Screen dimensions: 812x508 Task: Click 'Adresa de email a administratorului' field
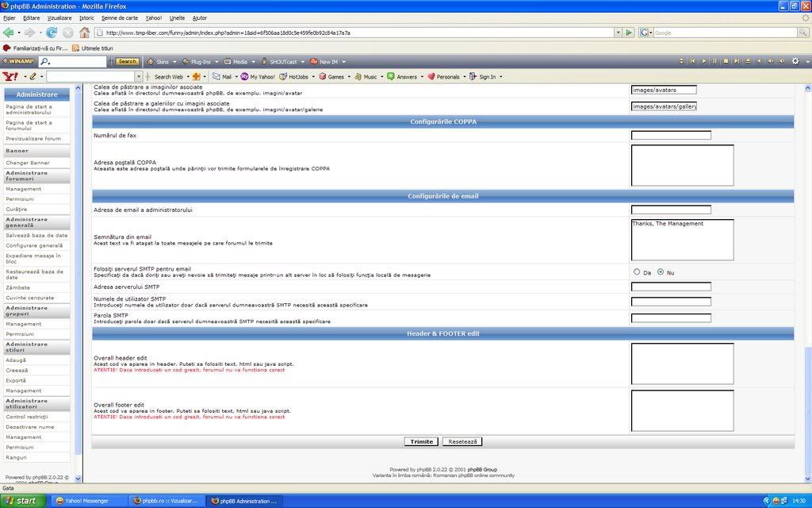click(671, 210)
